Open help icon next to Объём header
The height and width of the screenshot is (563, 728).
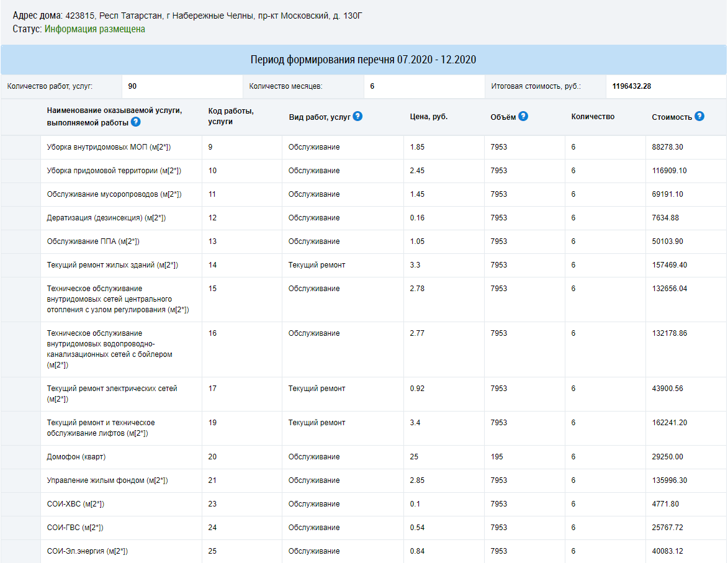click(523, 116)
